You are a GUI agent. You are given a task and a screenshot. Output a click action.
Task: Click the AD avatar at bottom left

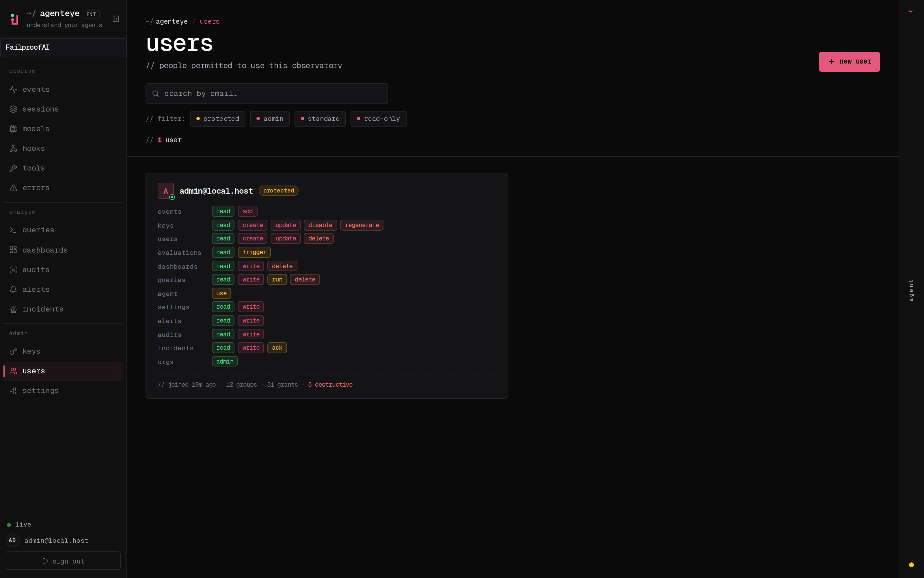[12, 540]
